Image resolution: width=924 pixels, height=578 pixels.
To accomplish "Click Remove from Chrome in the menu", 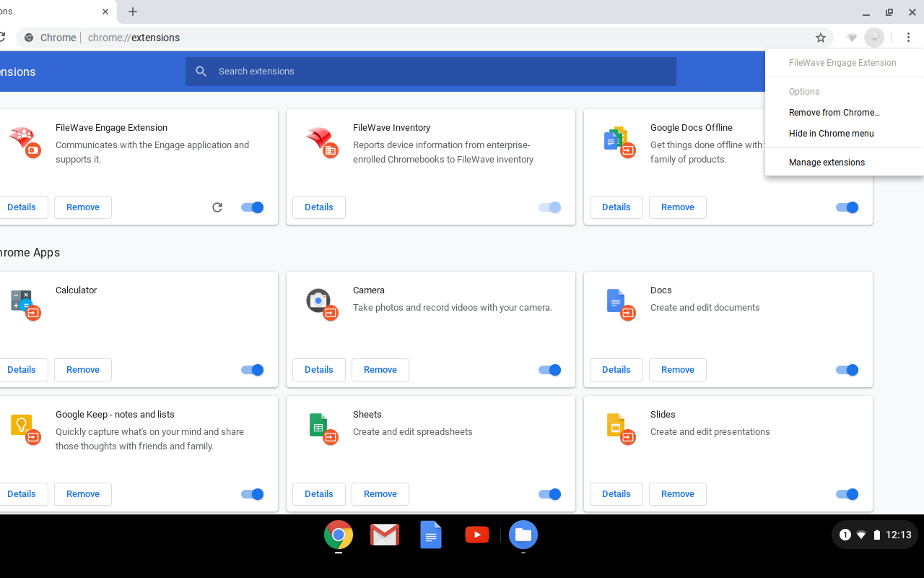I will (834, 113).
